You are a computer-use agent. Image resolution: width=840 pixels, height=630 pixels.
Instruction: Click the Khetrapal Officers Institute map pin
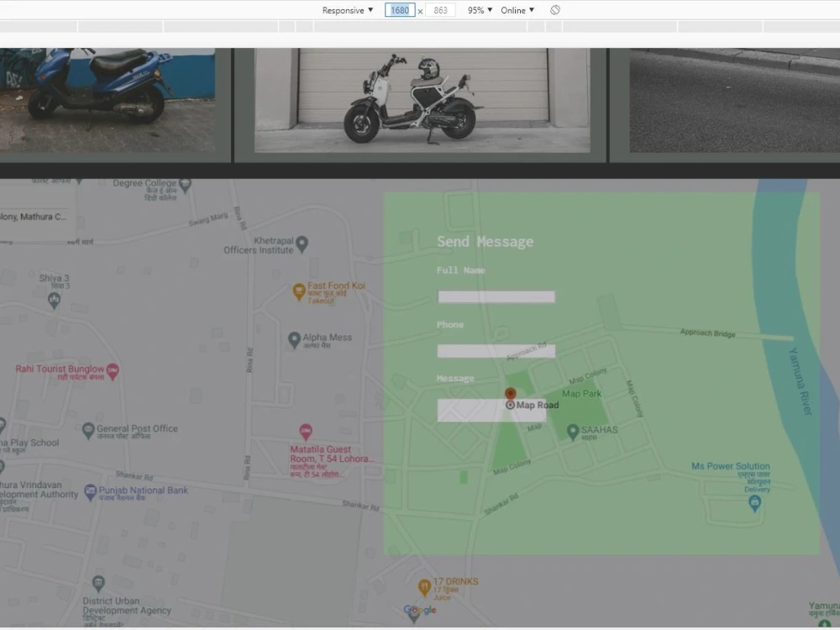click(x=302, y=244)
